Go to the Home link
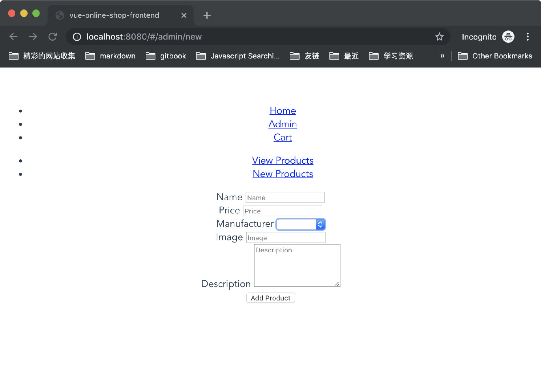 pos(283,111)
